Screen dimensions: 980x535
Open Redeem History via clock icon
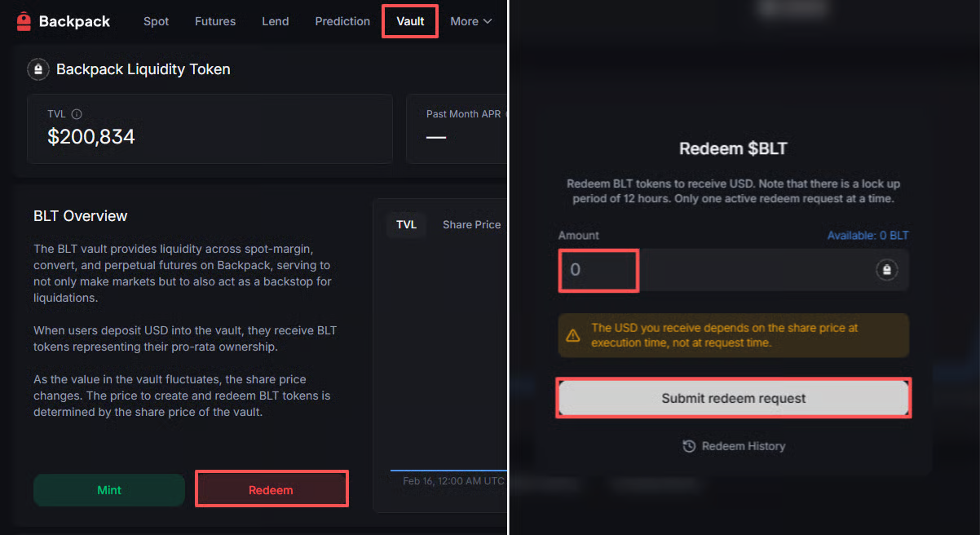[689, 446]
